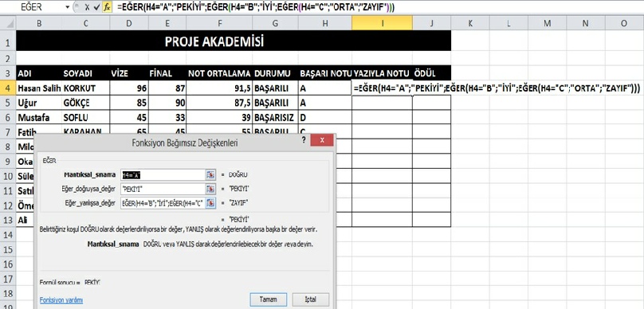Select column F header
This screenshot has width=644, height=309.
click(x=220, y=24)
